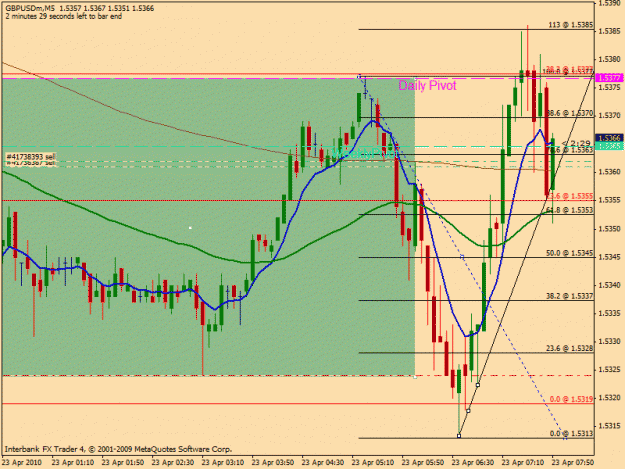The width and height of the screenshot is (625, 469).
Task: Select the trendline handle just below the red 1.5319 line
Action: 468,410
